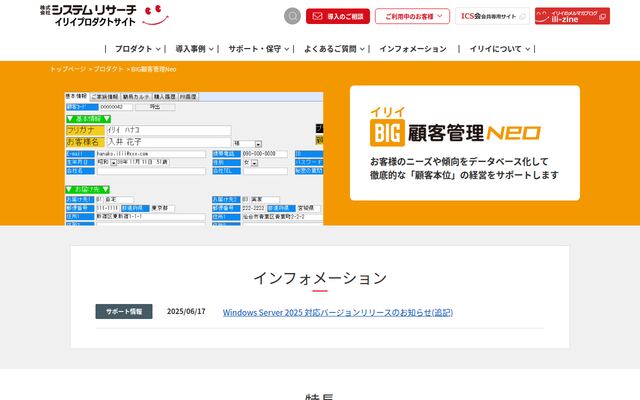The image size is (640, 400).
Task: Click the BIG顧客管理Neo breadcrumb text
Action: [153, 69]
